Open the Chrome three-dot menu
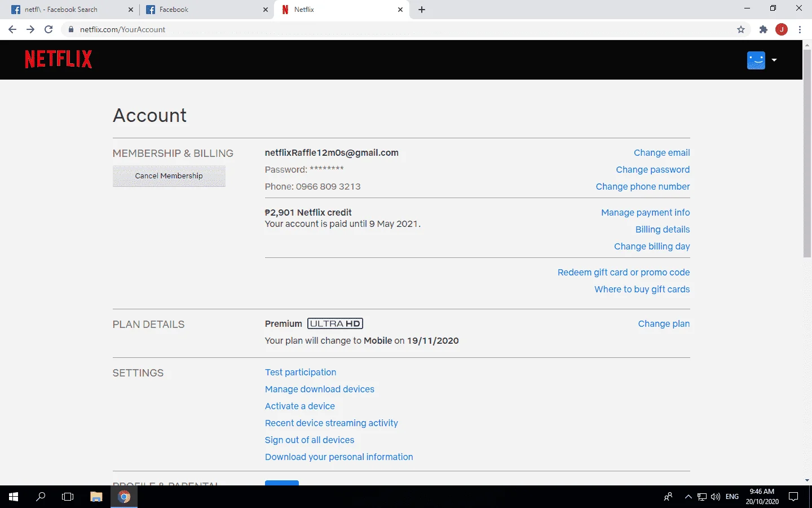 (800, 29)
